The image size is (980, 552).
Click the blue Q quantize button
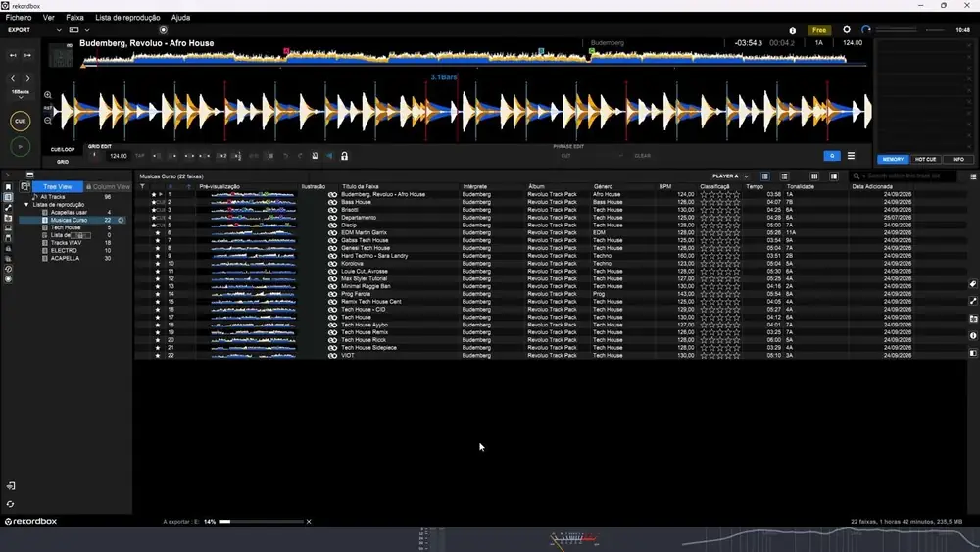pyautogui.click(x=832, y=156)
